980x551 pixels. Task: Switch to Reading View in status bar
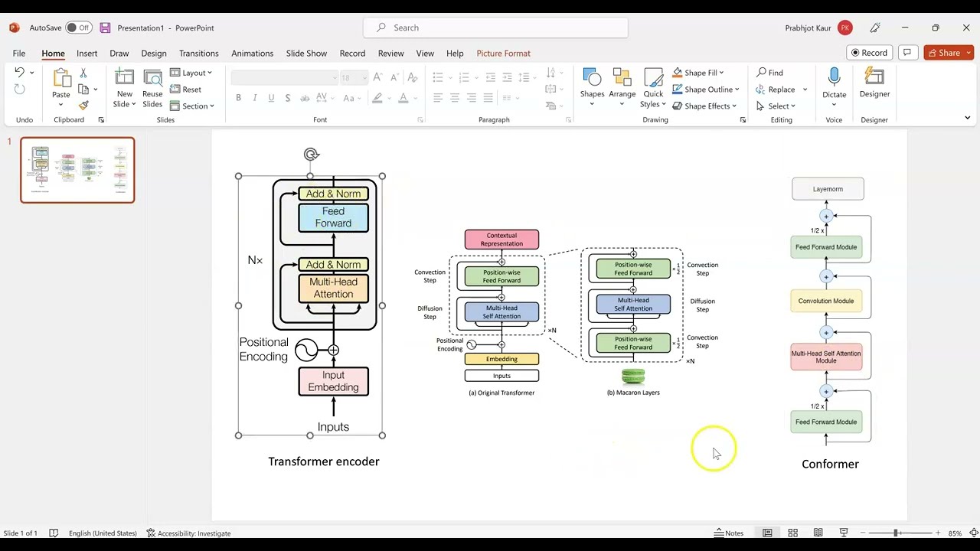pyautogui.click(x=818, y=533)
